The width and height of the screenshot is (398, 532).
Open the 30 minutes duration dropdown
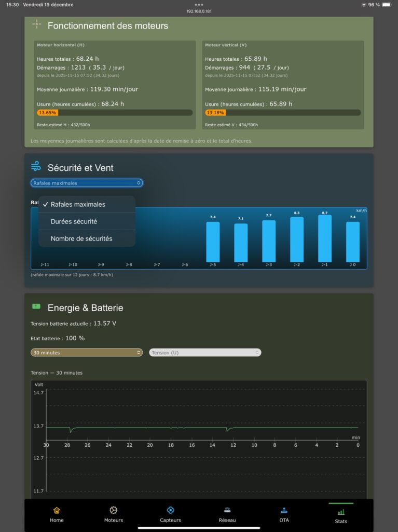pyautogui.click(x=87, y=352)
